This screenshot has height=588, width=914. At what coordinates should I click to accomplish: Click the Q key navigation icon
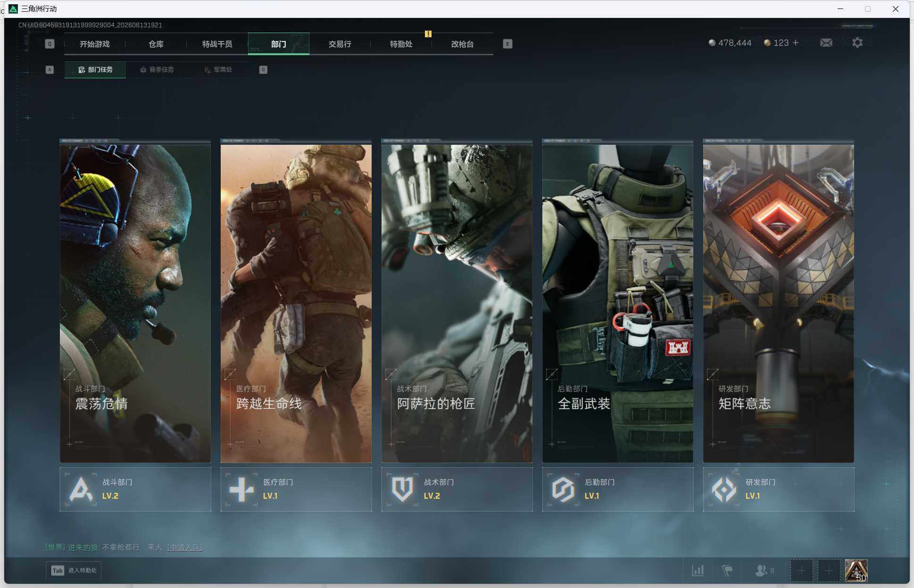[50, 44]
